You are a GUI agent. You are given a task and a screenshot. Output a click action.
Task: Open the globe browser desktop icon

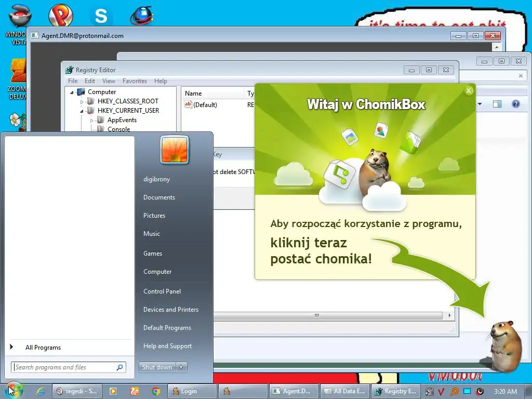(x=142, y=15)
